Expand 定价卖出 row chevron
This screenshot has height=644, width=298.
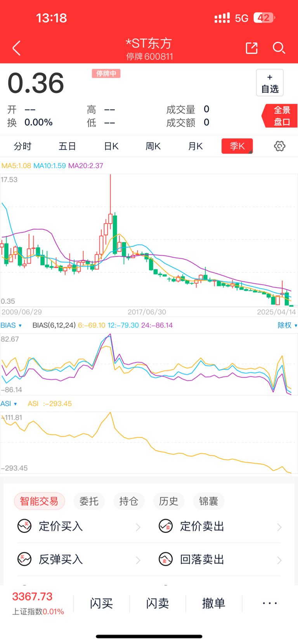[279, 527]
